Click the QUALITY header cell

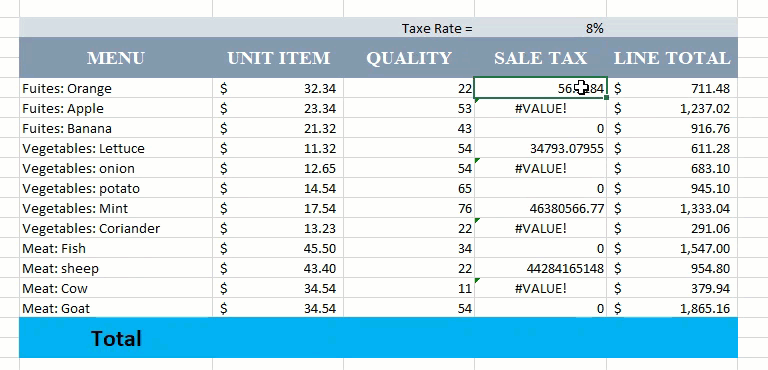click(409, 58)
